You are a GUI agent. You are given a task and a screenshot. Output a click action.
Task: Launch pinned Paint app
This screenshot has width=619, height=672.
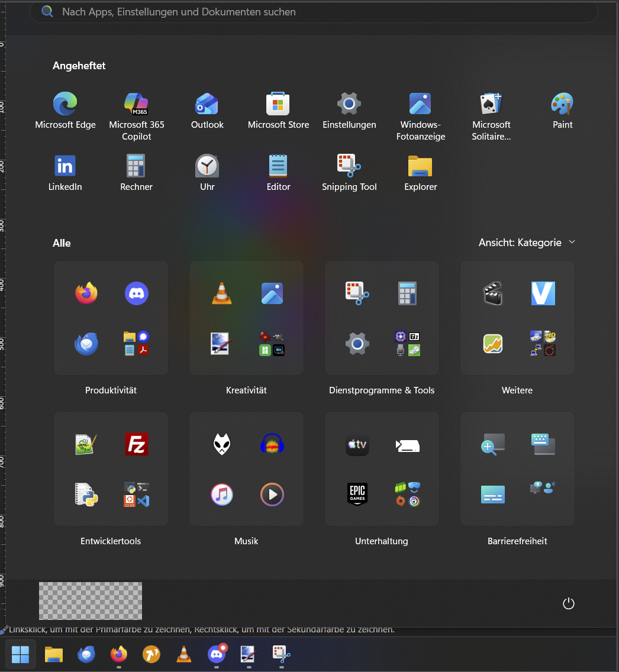(x=562, y=110)
